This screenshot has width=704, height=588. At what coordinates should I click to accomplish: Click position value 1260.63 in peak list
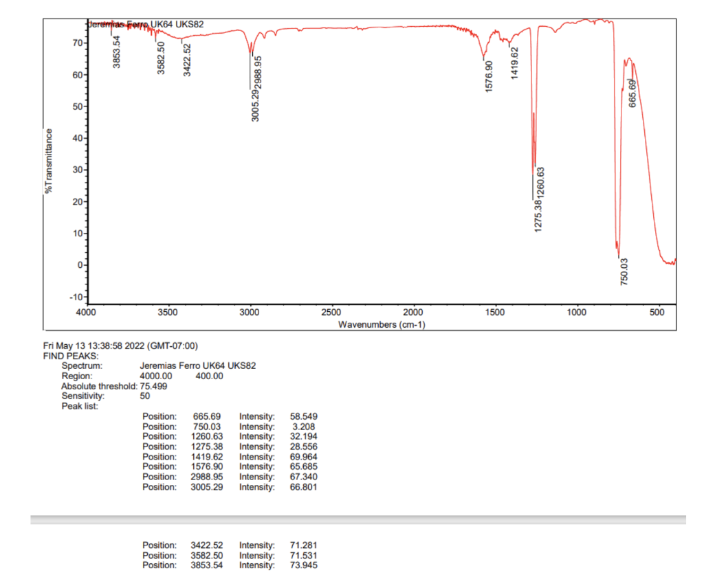tap(207, 436)
